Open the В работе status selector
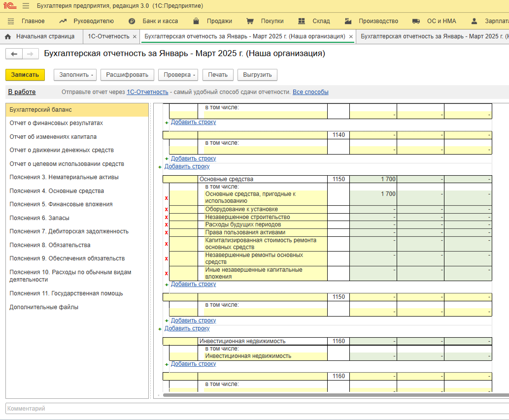 click(x=22, y=92)
